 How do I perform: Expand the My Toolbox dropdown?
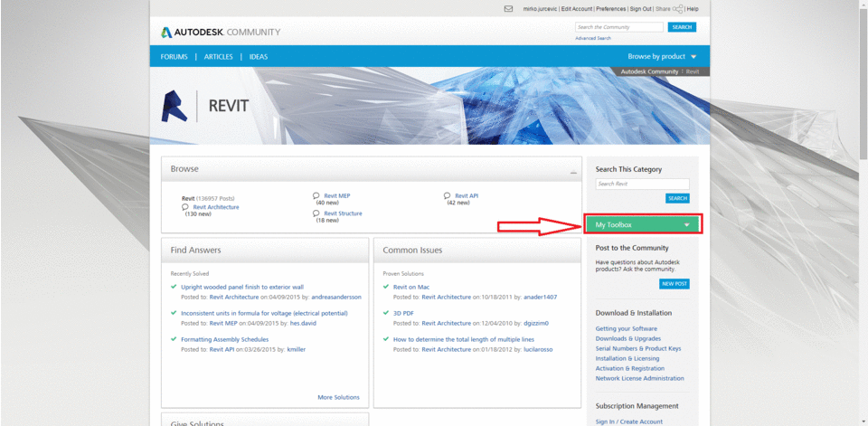(x=643, y=225)
